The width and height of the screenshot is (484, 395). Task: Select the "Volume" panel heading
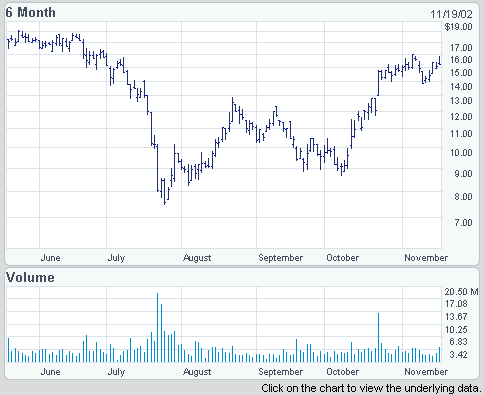[x=30, y=277]
